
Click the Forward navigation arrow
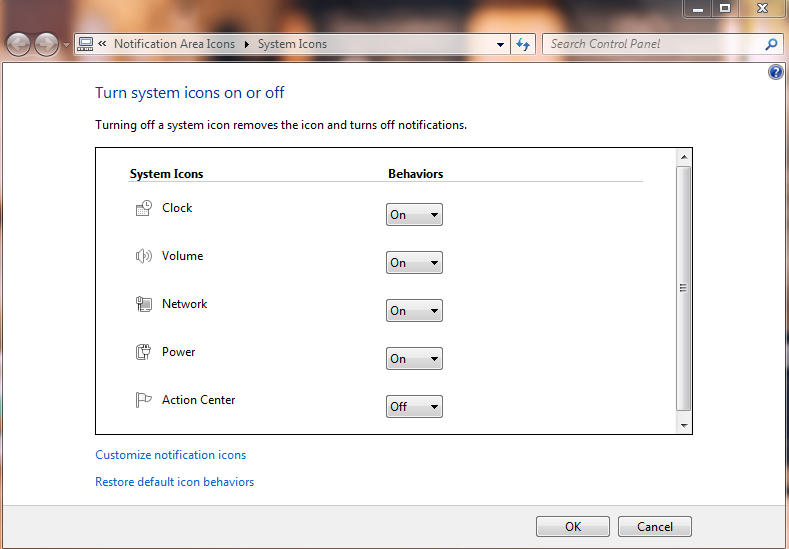pos(46,44)
